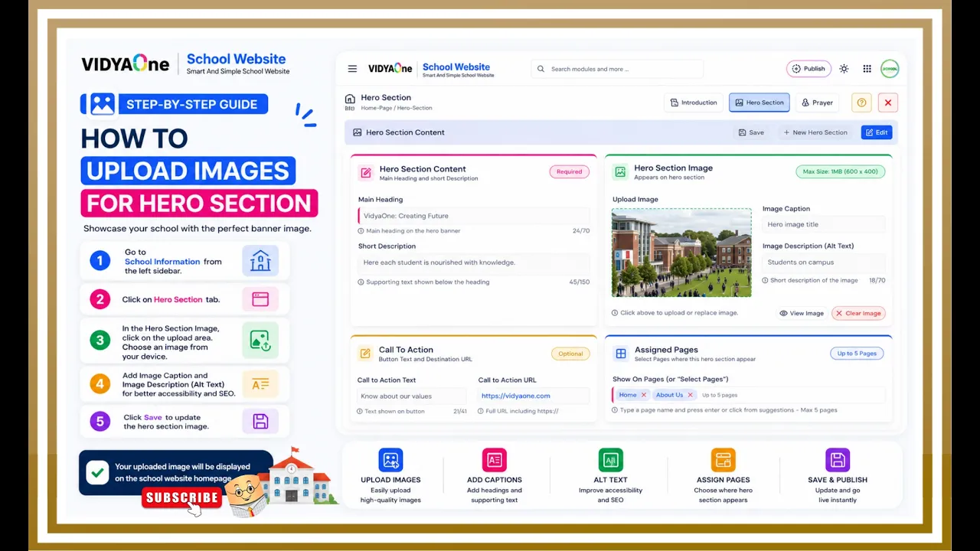Click the Image Caption field
Viewport: 980px width, 551px height.
(824, 224)
